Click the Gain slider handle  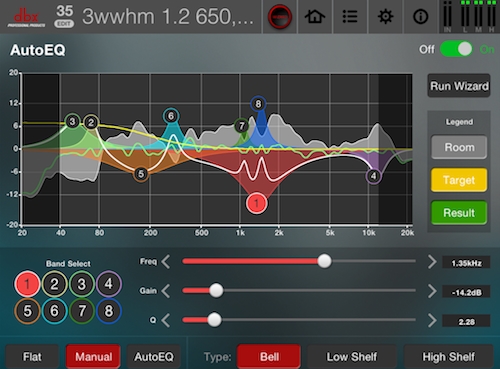point(216,290)
